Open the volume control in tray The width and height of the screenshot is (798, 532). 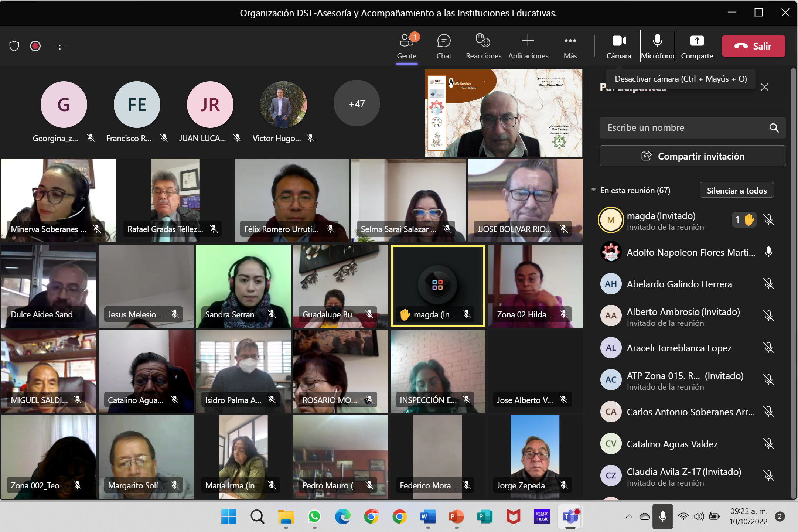click(x=698, y=517)
